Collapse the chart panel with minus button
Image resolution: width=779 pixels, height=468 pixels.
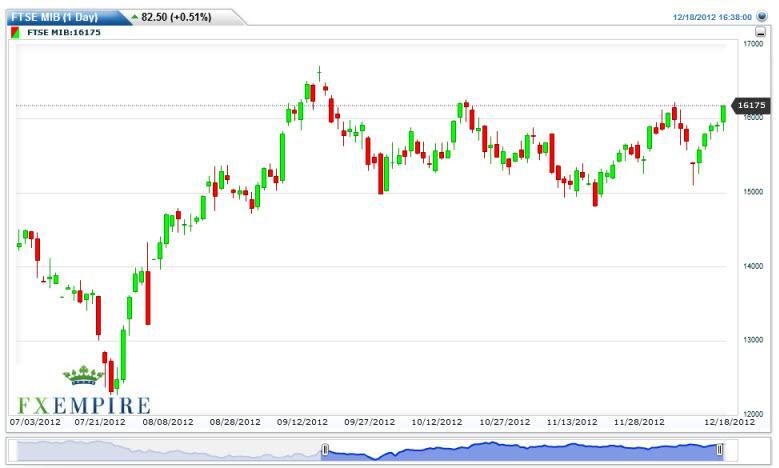click(x=760, y=32)
